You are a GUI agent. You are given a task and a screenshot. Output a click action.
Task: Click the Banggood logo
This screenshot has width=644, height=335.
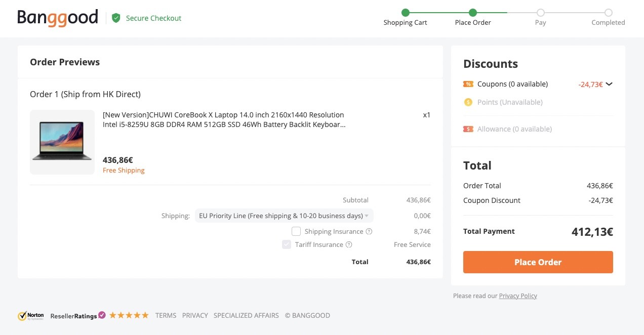(x=58, y=18)
